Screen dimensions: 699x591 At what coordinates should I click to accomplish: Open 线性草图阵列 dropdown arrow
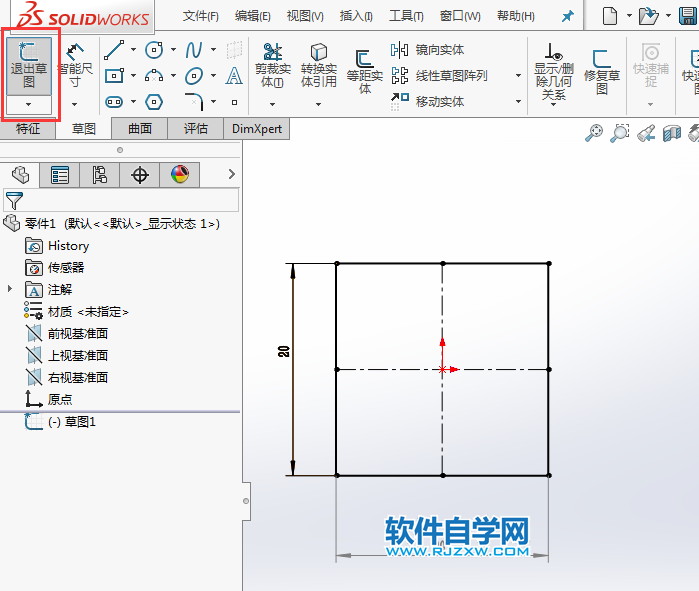point(518,76)
